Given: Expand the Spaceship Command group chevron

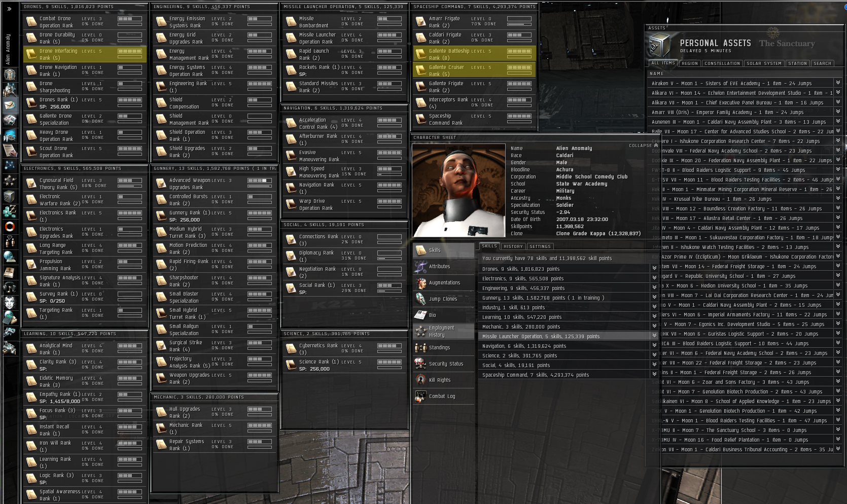Looking at the screenshot, I should [x=654, y=375].
